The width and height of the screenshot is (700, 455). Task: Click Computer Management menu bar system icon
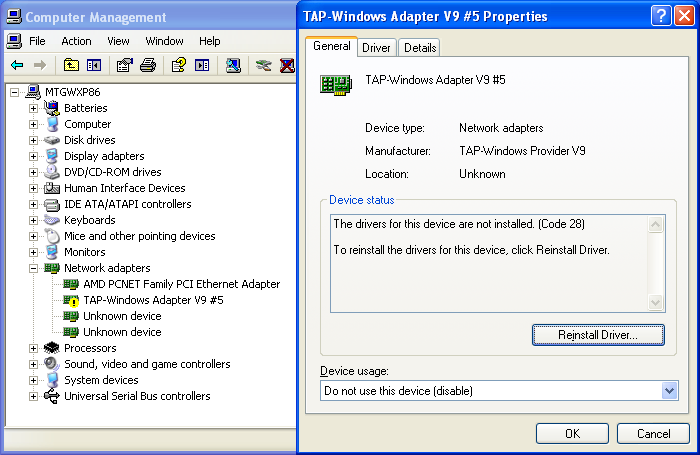pyautogui.click(x=14, y=41)
